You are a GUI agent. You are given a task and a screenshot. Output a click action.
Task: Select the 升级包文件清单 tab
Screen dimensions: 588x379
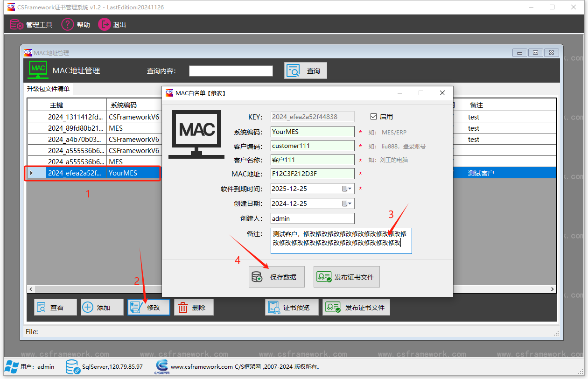[x=48, y=89]
